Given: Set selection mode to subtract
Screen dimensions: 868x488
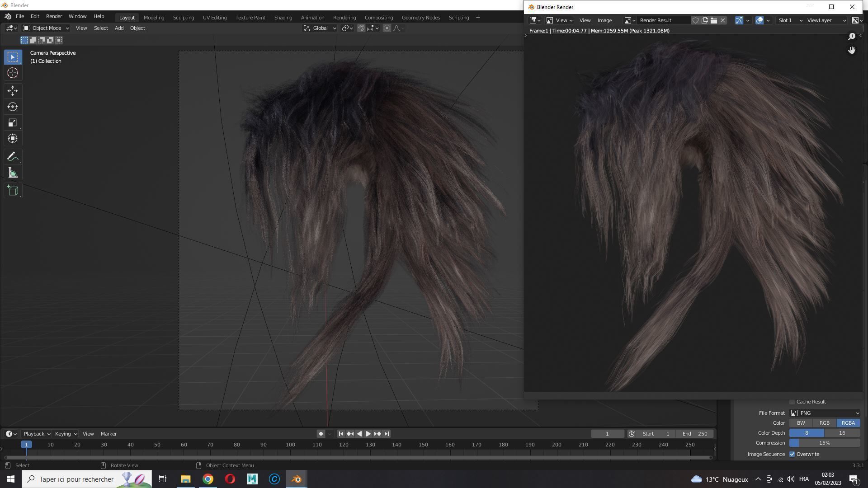Looking at the screenshot, I should click(42, 40).
